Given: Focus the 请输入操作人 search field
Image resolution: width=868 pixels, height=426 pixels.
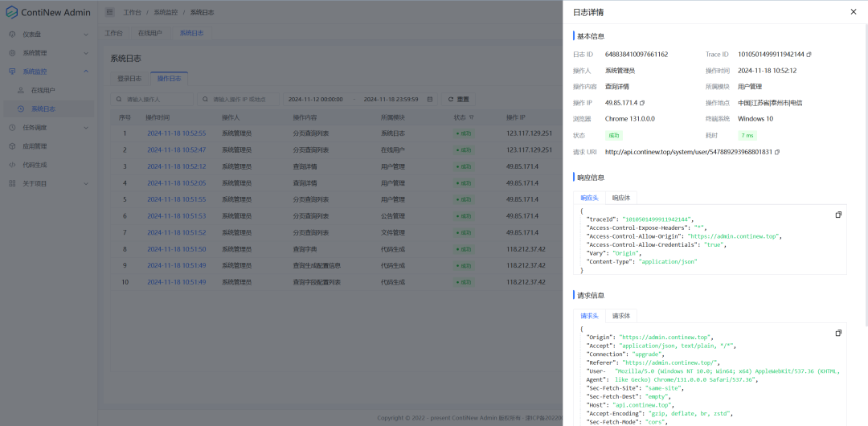Looking at the screenshot, I should point(158,99).
